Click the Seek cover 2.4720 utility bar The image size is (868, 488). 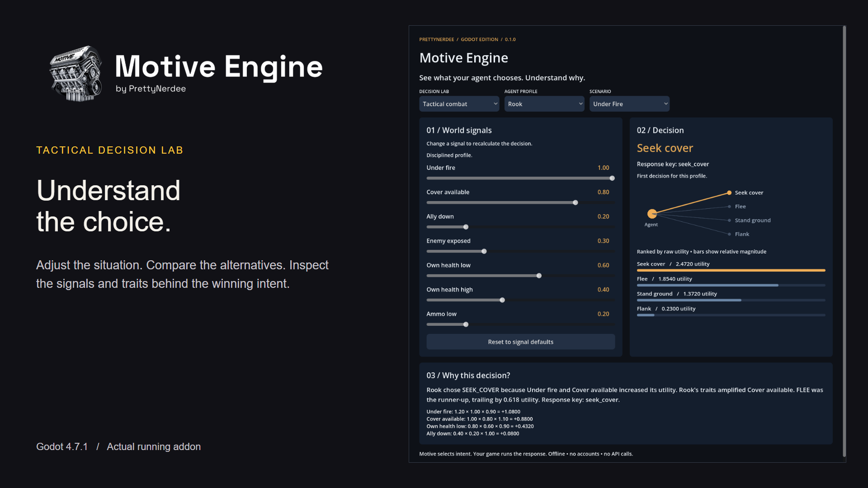point(731,271)
